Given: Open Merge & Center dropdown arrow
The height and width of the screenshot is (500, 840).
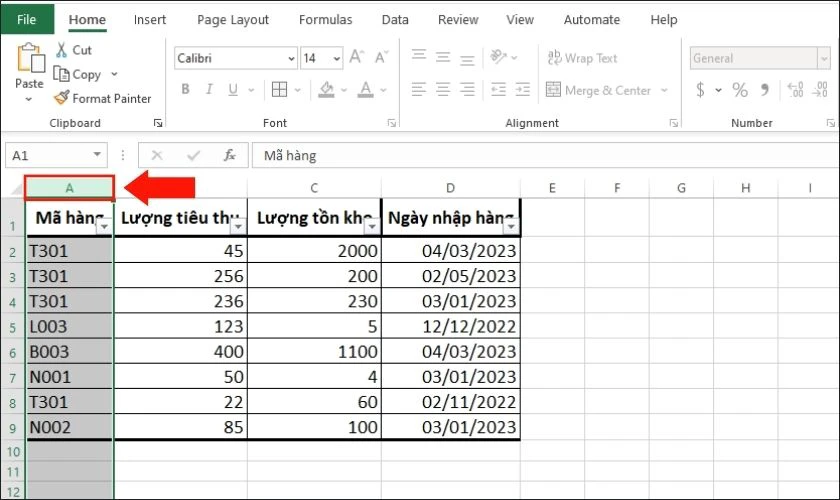Looking at the screenshot, I should pyautogui.click(x=664, y=90).
